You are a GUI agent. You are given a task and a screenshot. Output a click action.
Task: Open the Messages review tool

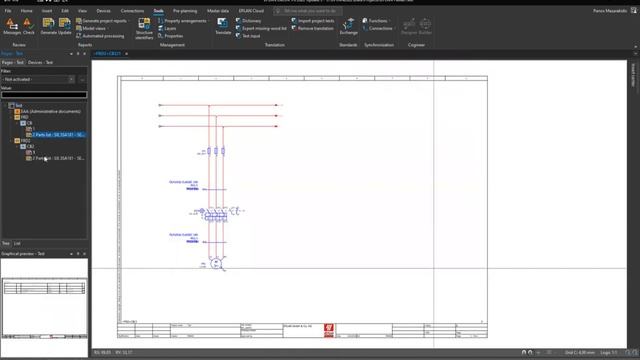[11, 27]
